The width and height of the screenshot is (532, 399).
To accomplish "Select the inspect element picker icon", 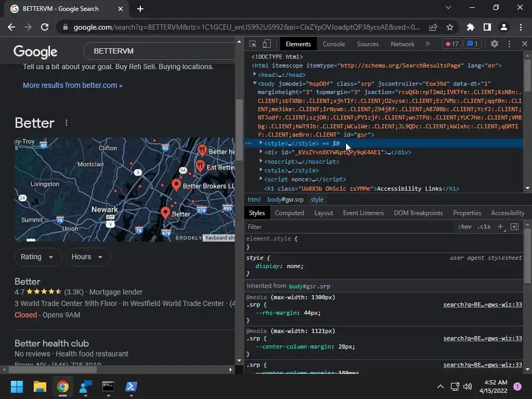I will pyautogui.click(x=252, y=44).
